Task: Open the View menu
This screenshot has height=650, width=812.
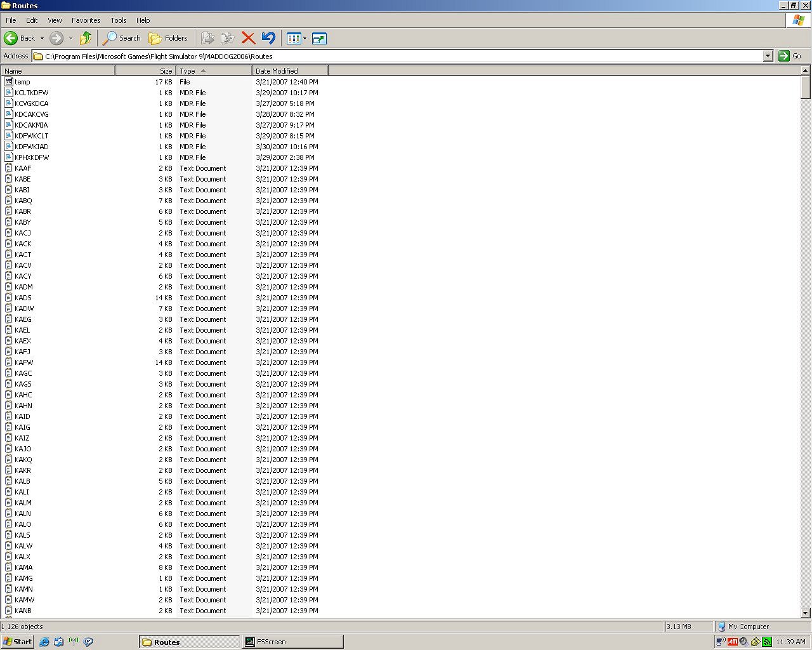Action: tap(55, 20)
